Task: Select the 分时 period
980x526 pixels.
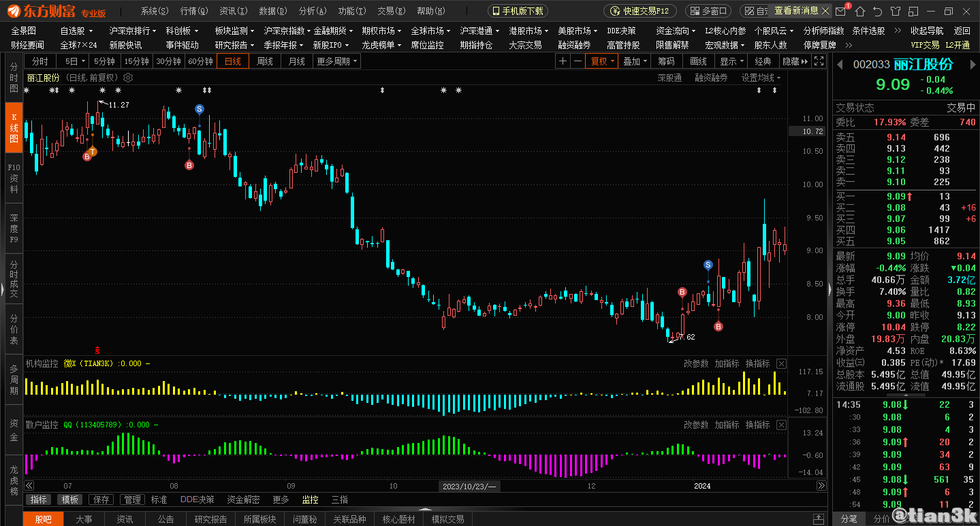Action: [40, 61]
